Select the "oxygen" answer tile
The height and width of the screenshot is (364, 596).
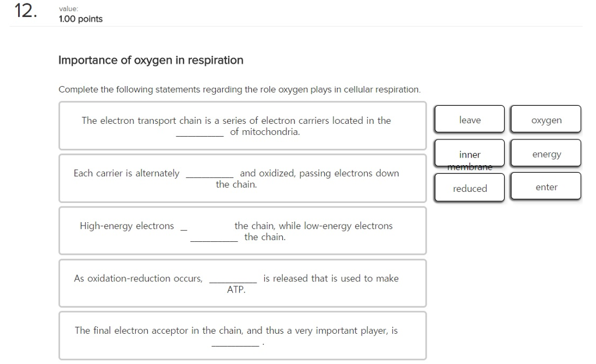pos(545,119)
